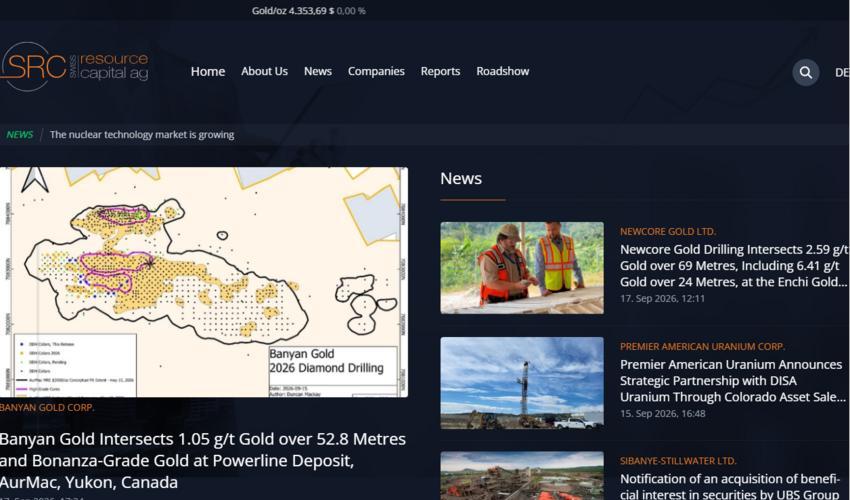Screen dimensions: 850x500
Task: Open the UBS Group acquisition notification headline
Action: click(x=730, y=486)
